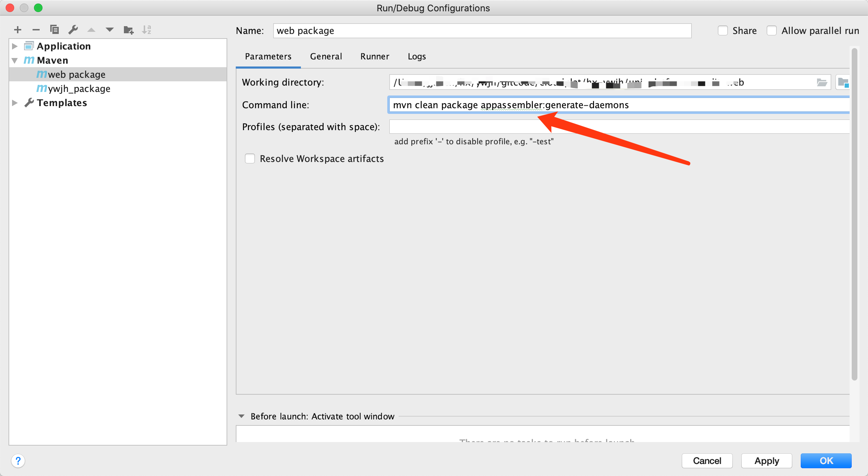Browse for the working directory
The height and width of the screenshot is (476, 868).
click(x=822, y=82)
